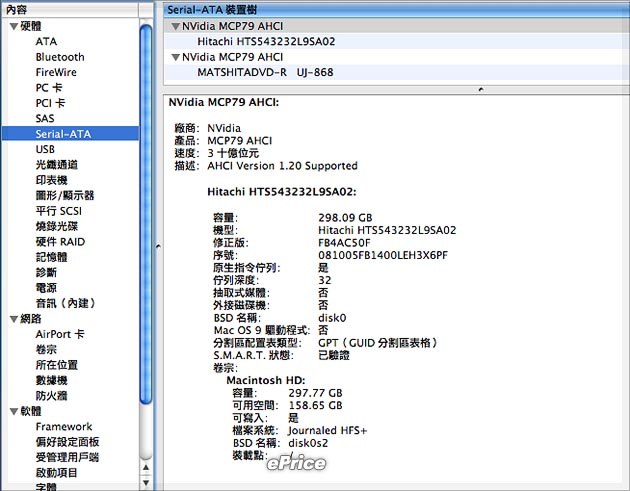630x491 pixels.
Task: Select 硬件 RAID entry
Action: click(x=60, y=242)
